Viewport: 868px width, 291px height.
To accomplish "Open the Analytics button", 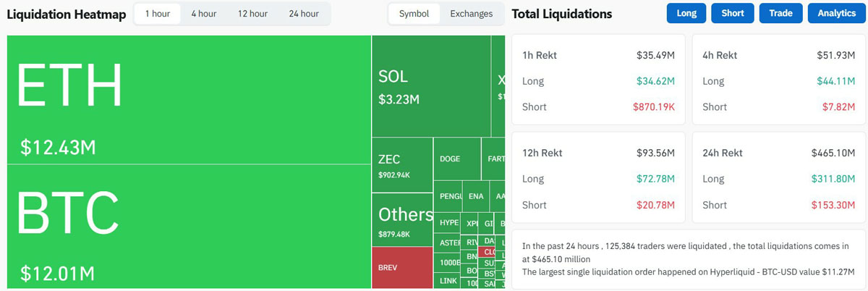I will point(836,14).
